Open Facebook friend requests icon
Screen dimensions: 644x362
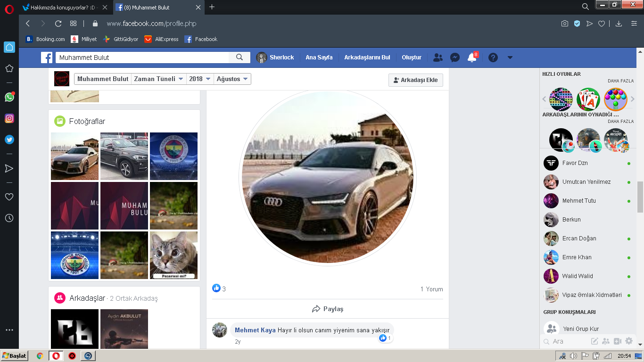point(438,58)
